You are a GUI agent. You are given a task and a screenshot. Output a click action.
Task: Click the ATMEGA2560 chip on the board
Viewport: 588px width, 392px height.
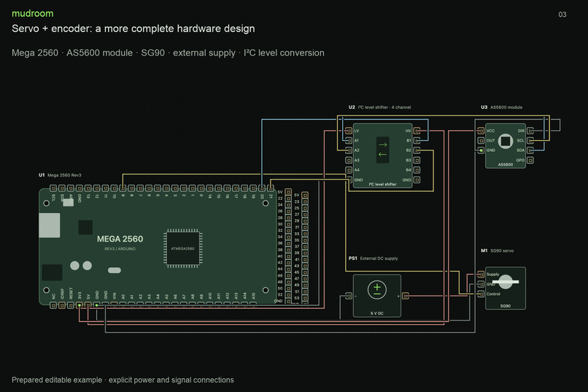pyautogui.click(x=182, y=248)
